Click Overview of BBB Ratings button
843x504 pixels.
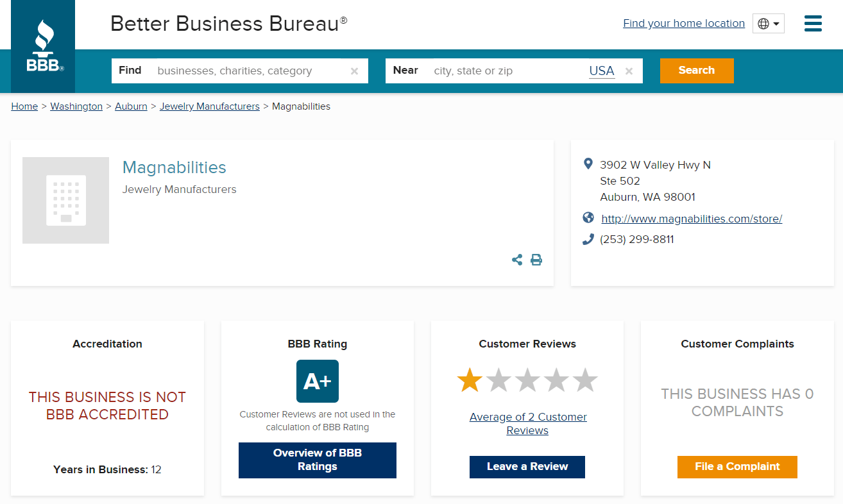click(x=318, y=460)
